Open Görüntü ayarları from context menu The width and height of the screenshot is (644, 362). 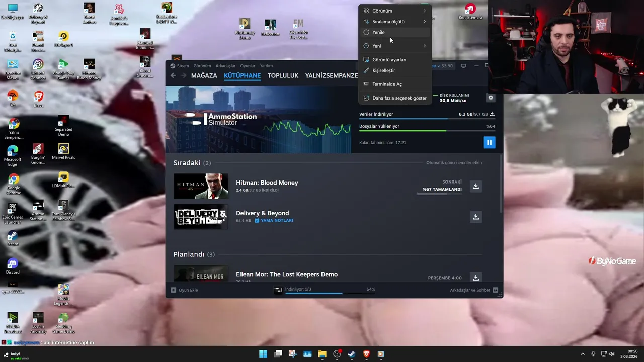click(395, 60)
